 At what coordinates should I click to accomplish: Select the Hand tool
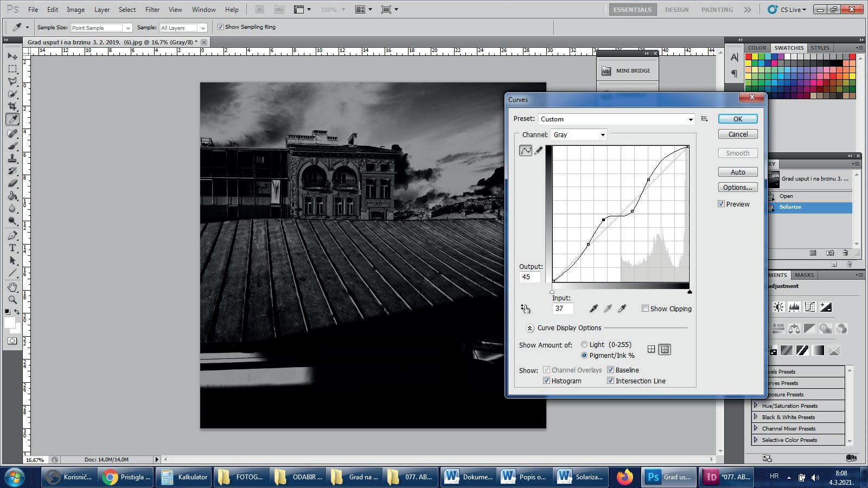[12, 287]
